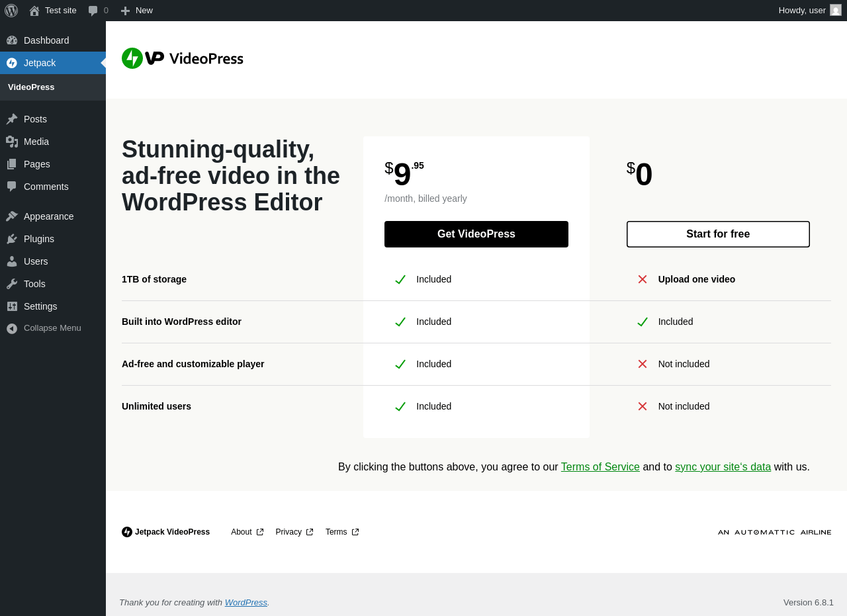
Task: Click the /month, billed yearly text
Action: (425, 198)
